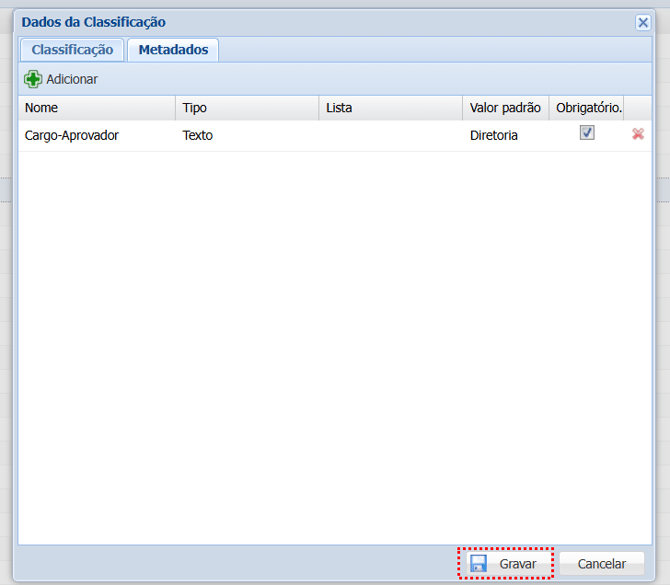This screenshot has width=670, height=585.
Task: Close the Dados da Classificação dialog
Action: [x=643, y=22]
